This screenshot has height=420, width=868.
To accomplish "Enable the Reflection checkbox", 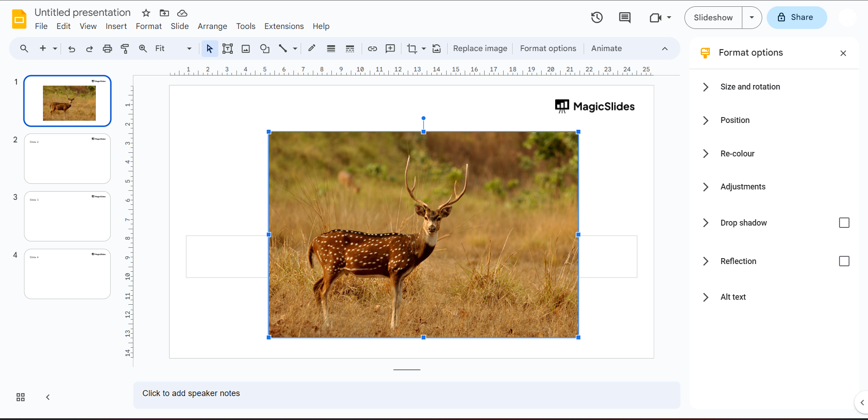I will (x=844, y=261).
